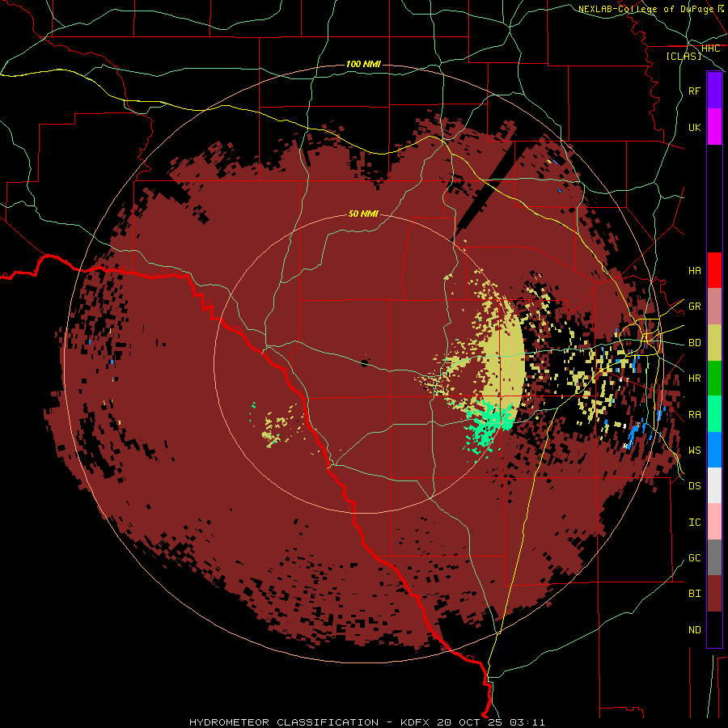Image resolution: width=728 pixels, height=728 pixels.
Task: Click the UK legend label
Action: click(694, 127)
